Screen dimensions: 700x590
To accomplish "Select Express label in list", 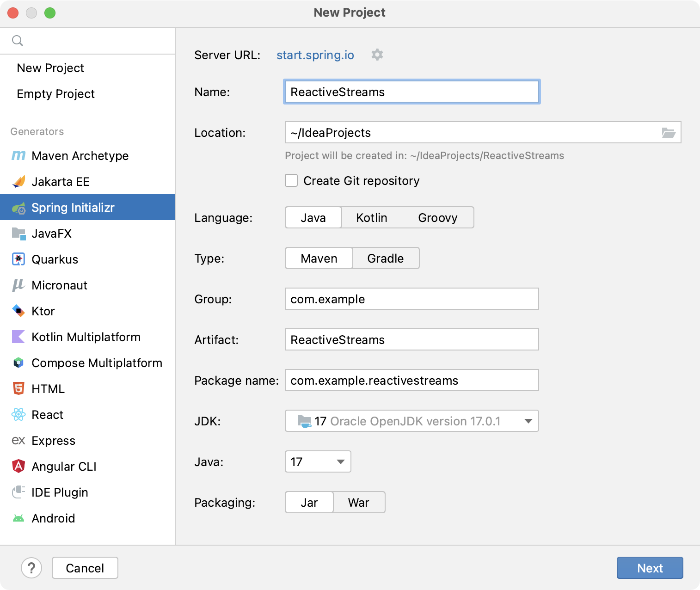I will [54, 441].
